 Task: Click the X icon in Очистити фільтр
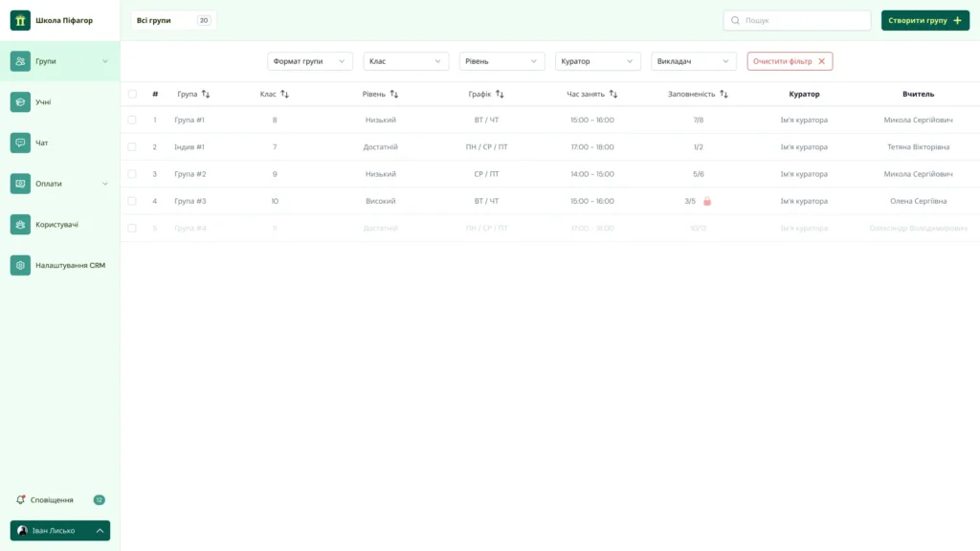coord(822,61)
